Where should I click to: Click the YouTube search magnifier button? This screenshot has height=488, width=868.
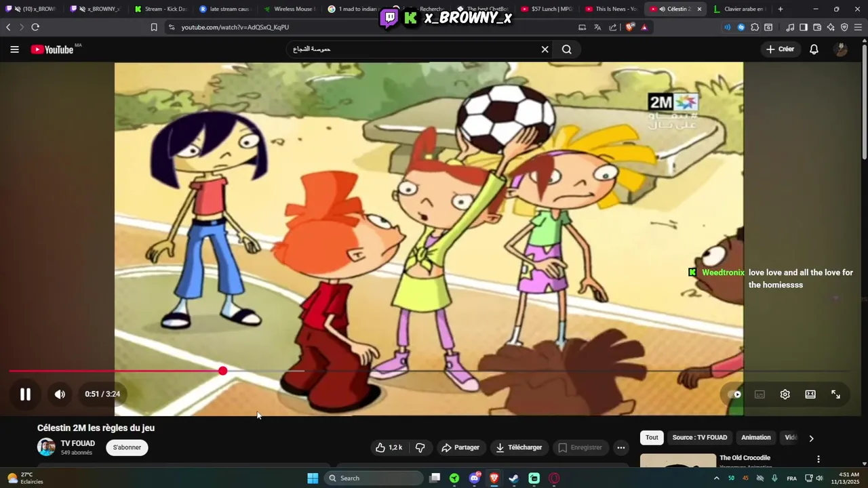[x=567, y=49]
